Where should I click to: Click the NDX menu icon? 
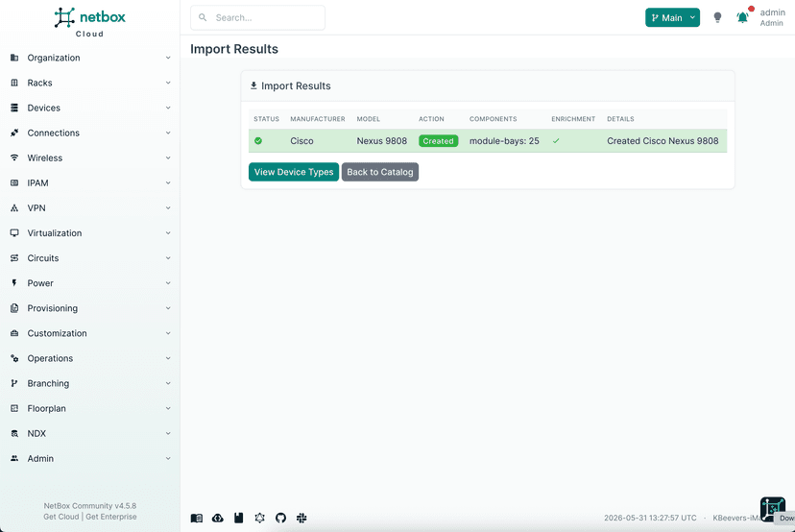pos(14,433)
